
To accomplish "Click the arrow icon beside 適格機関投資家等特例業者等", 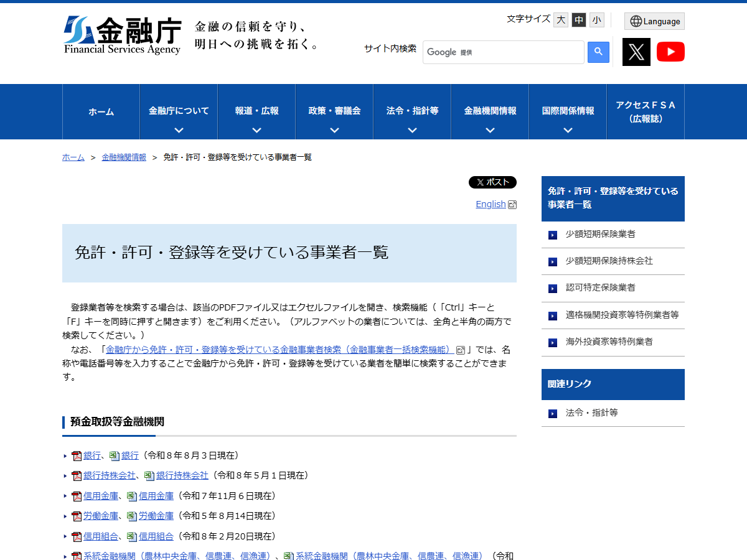I will click(x=553, y=316).
